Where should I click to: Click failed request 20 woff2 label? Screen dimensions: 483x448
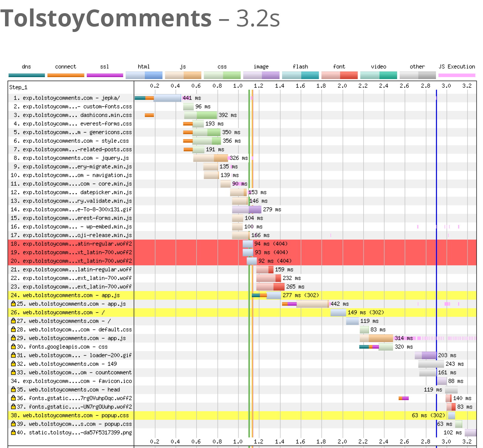[71, 261]
